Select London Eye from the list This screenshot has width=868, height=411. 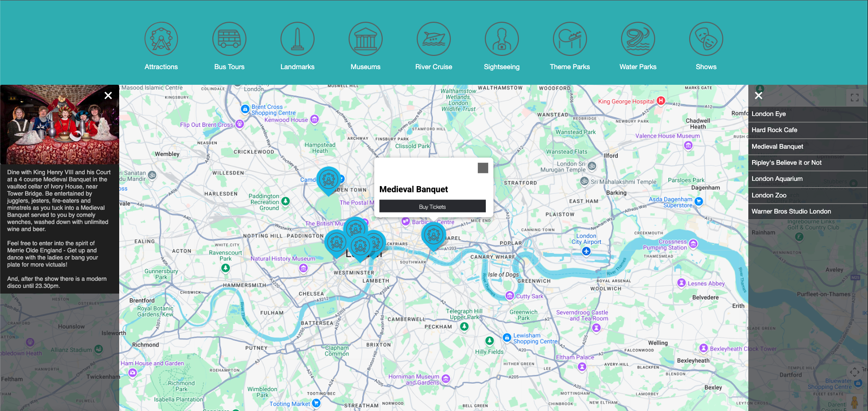(x=808, y=114)
